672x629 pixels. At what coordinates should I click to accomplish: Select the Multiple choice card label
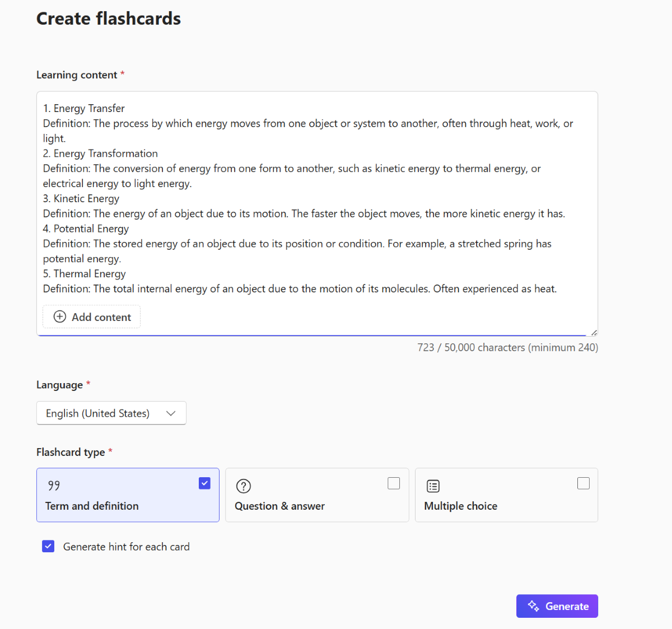460,506
